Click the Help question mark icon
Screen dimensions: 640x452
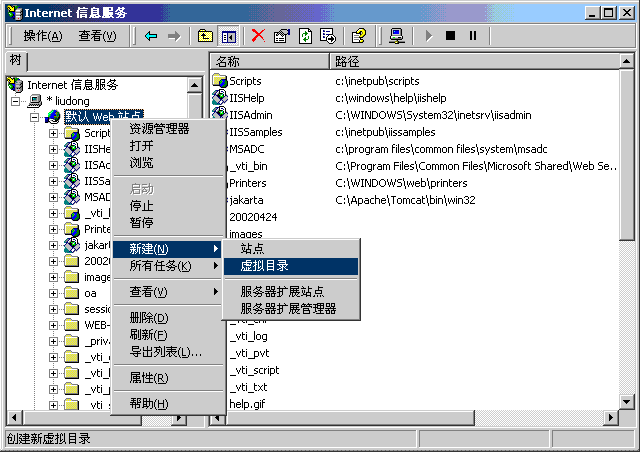click(359, 36)
